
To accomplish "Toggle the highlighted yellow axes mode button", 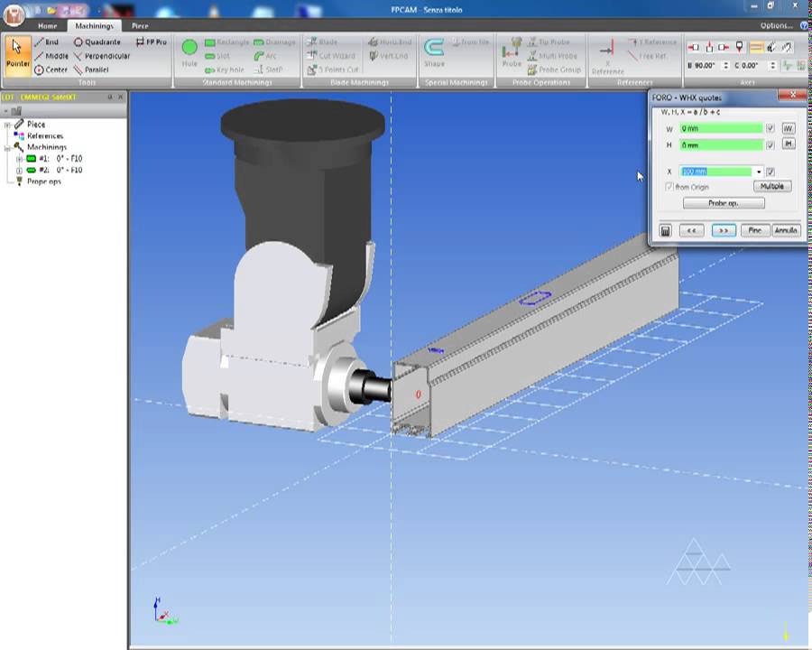I will 756,48.
